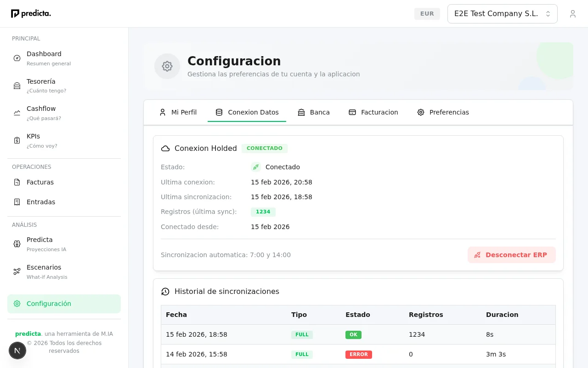Screen dimensions: 588x368
Task: Select the KPIs icon in sidebar
Action: pos(17,140)
